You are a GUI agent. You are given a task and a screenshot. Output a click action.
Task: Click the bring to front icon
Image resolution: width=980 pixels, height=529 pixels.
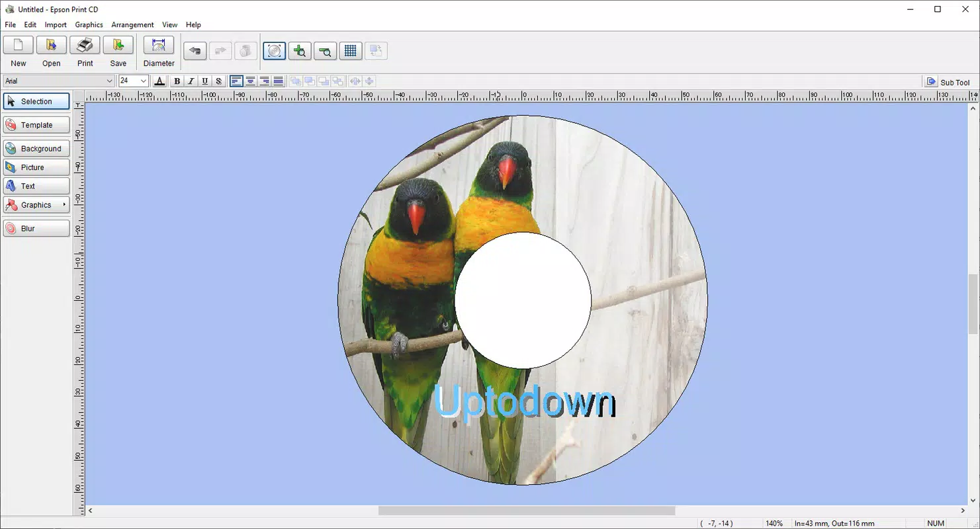[296, 81]
